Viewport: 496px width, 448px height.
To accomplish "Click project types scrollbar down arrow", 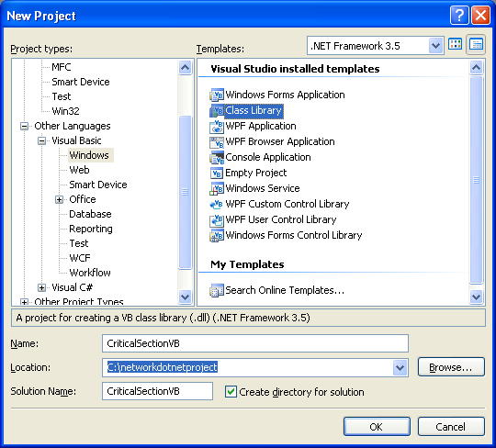I will point(185,297).
